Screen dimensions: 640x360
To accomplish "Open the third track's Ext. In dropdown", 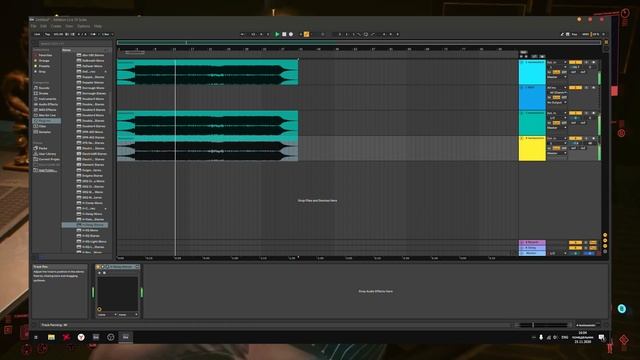I will click(557, 113).
